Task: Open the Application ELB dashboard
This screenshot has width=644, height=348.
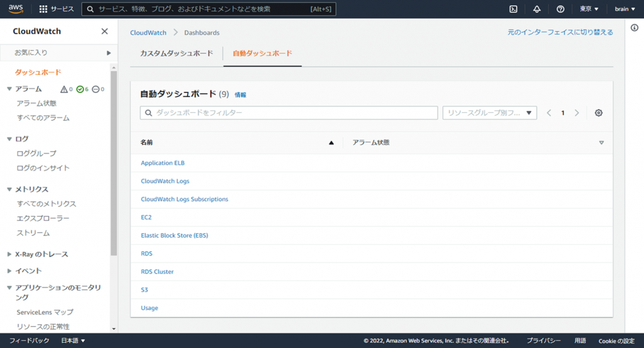Action: pyautogui.click(x=163, y=163)
